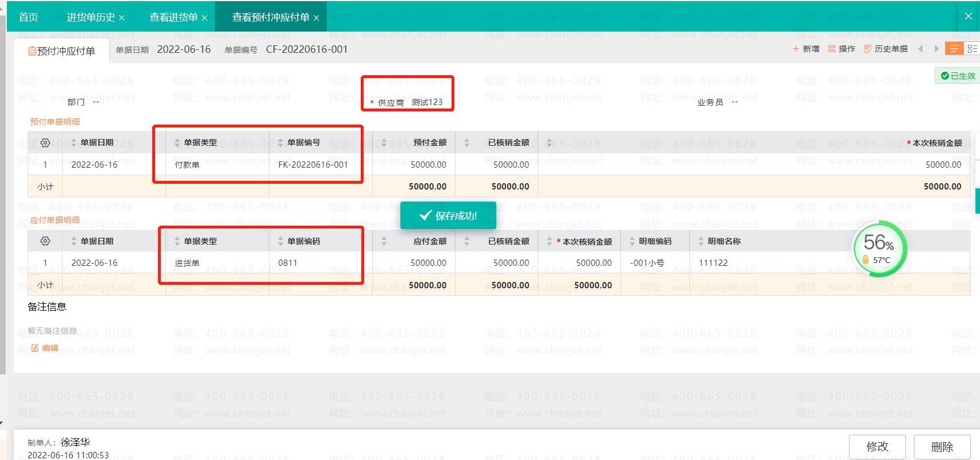This screenshot has width=980, height=460.
Task: Open column settings gear in 预付单据明细 table
Action: pyautogui.click(x=45, y=142)
